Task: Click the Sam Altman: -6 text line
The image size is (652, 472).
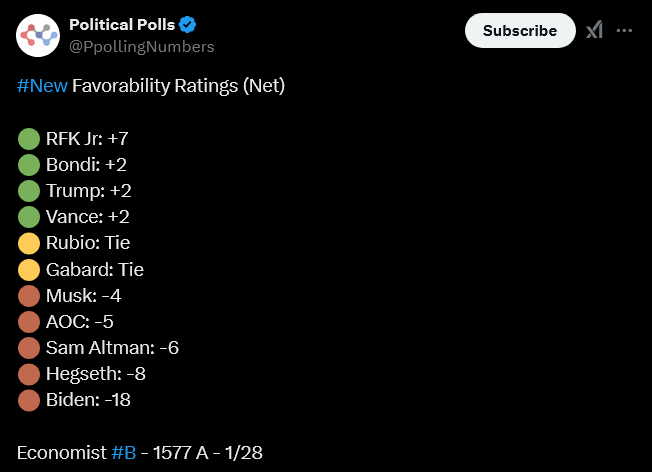Action: [112, 348]
